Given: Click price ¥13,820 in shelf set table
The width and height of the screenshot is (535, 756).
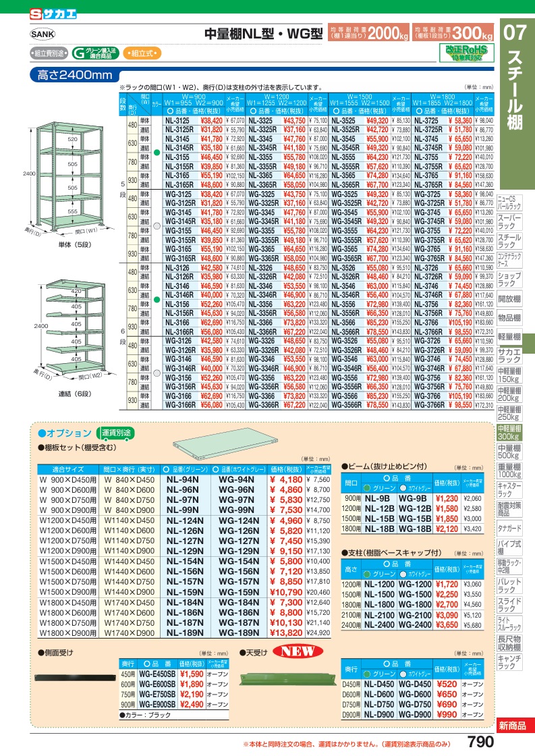Looking at the screenshot, I should [x=286, y=632].
